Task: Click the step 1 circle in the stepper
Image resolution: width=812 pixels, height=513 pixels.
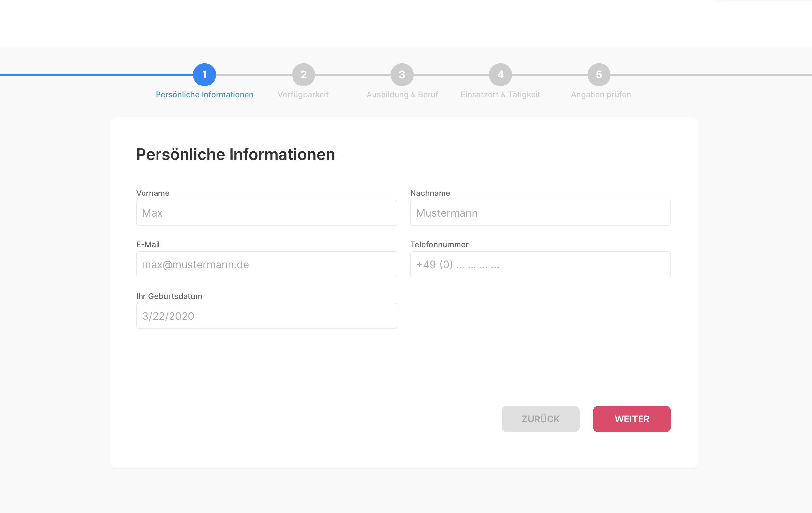Action: tap(204, 75)
